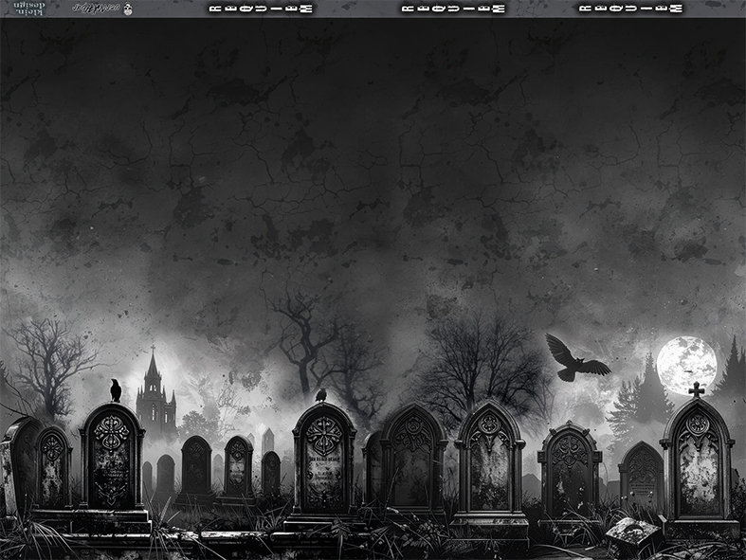This screenshot has height=560, width=746.
Task: Click the full moon
Action: tap(686, 364)
